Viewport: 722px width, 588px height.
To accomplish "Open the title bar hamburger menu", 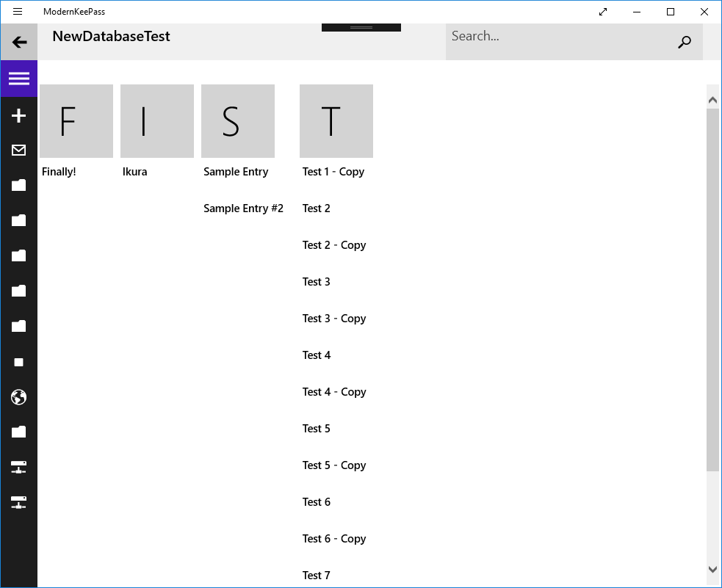I will coord(18,12).
